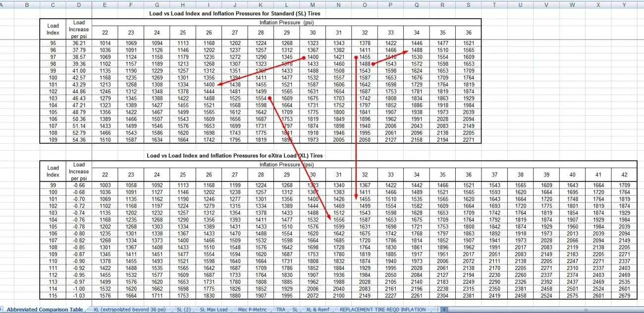The width and height of the screenshot is (644, 313).
Task: Select the 39 psi column header in XL table
Action: click(546, 174)
